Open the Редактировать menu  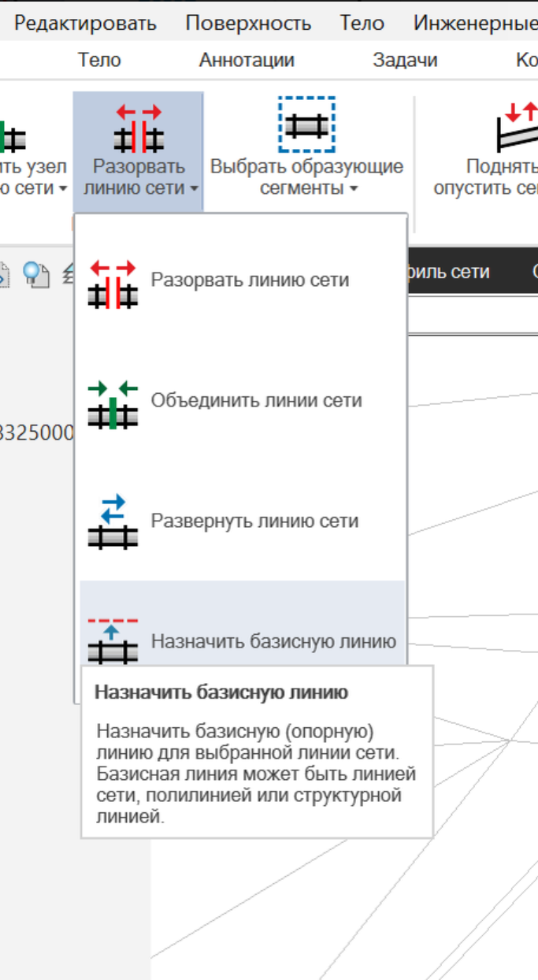[x=85, y=24]
